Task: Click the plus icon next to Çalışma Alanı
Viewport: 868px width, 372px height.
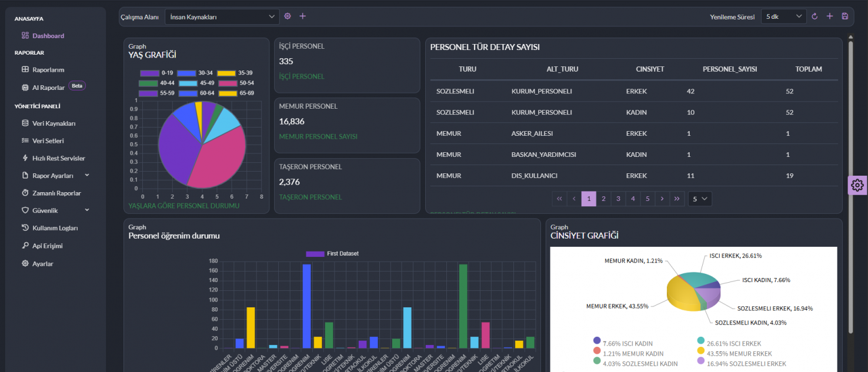Action: click(x=303, y=16)
